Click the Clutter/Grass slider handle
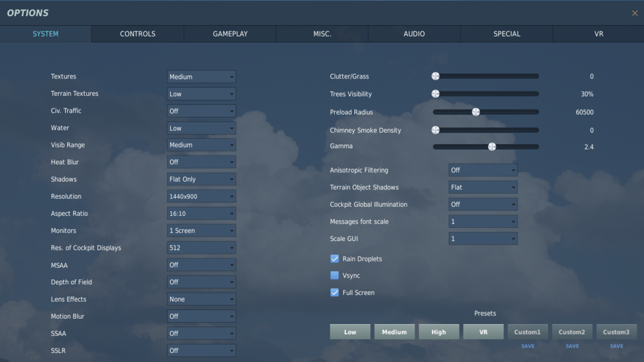Screen dimensions: 644x362 coord(435,76)
